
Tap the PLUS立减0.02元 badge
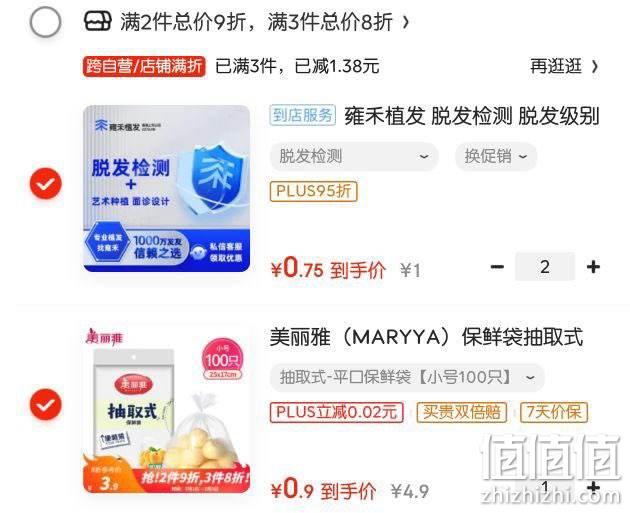click(337, 412)
